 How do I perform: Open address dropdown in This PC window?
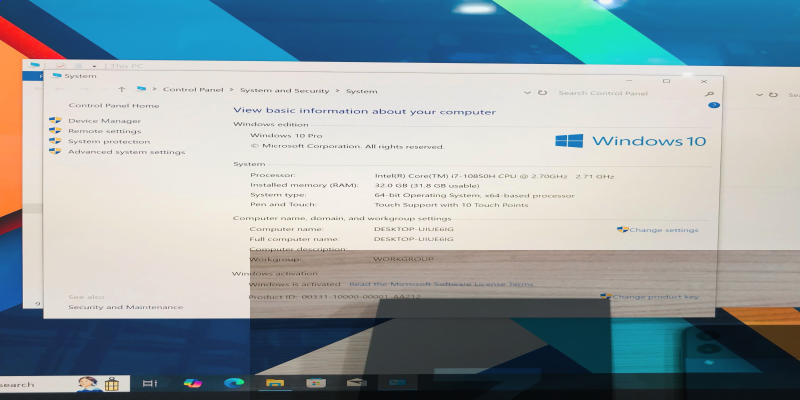(x=760, y=95)
